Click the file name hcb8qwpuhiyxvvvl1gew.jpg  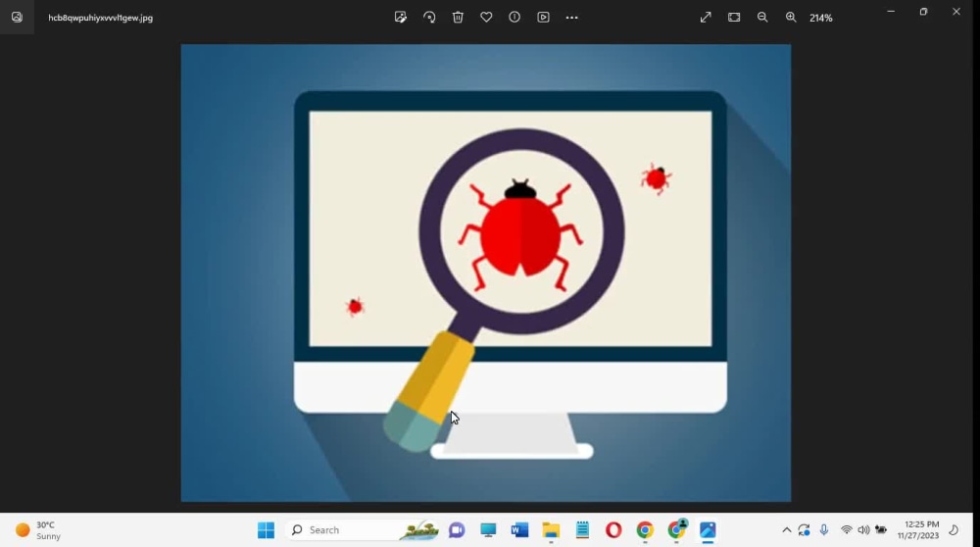[101, 18]
